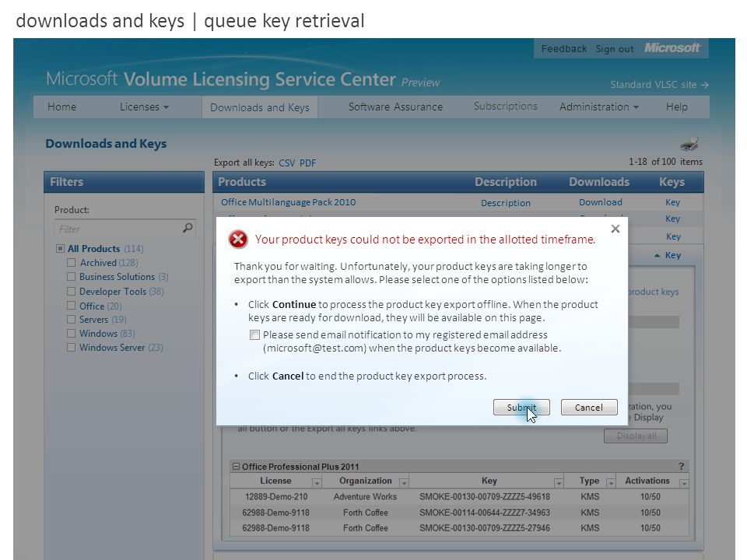Viewport: 747px width, 560px height.
Task: Click the Display all button
Action: tap(636, 436)
